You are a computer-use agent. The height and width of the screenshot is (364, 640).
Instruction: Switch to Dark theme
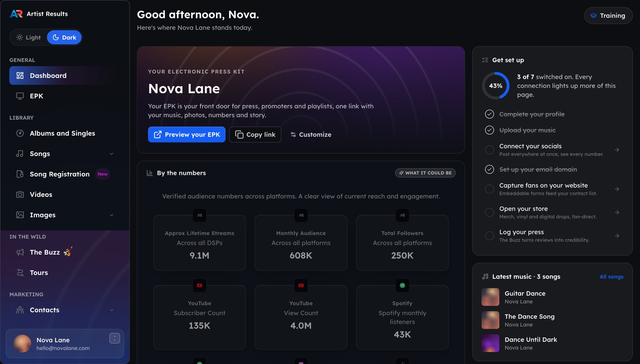(x=64, y=37)
